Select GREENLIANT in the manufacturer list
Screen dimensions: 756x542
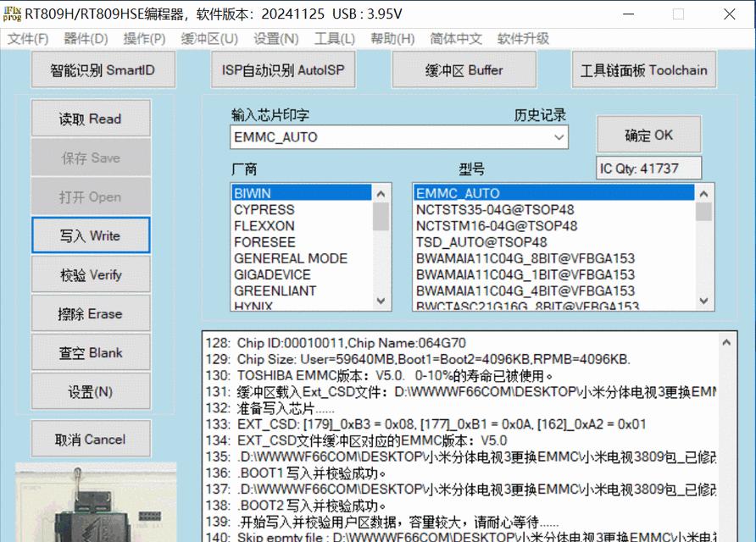tap(302, 290)
